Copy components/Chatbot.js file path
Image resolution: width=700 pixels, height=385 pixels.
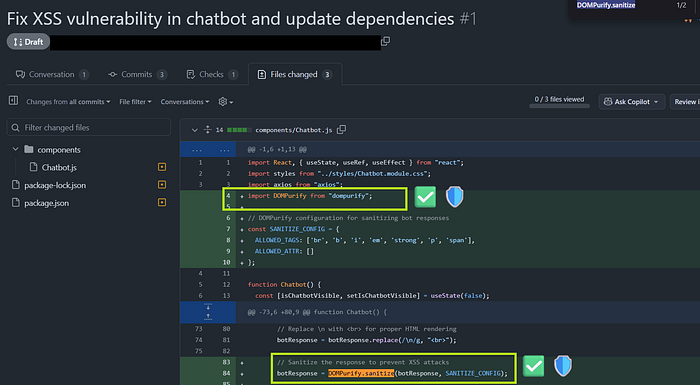pos(342,130)
